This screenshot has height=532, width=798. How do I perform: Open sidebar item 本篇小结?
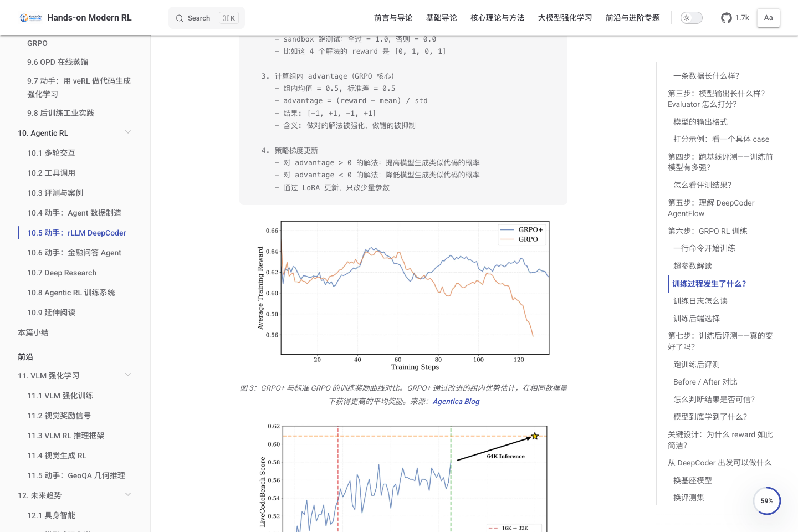(x=33, y=332)
